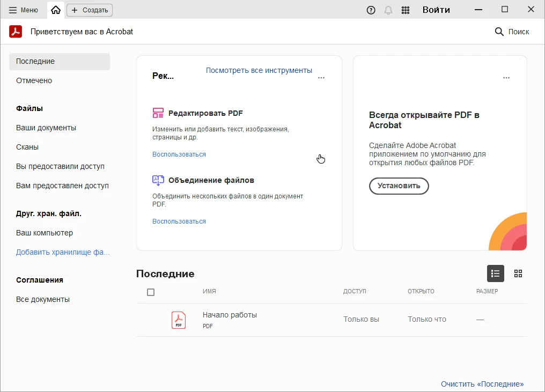
Task: Open the apps grid launcher icon
Action: pyautogui.click(x=406, y=10)
